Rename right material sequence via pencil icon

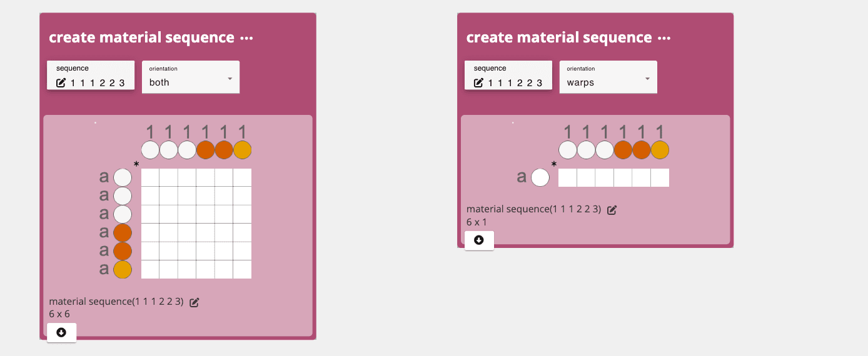pos(612,210)
